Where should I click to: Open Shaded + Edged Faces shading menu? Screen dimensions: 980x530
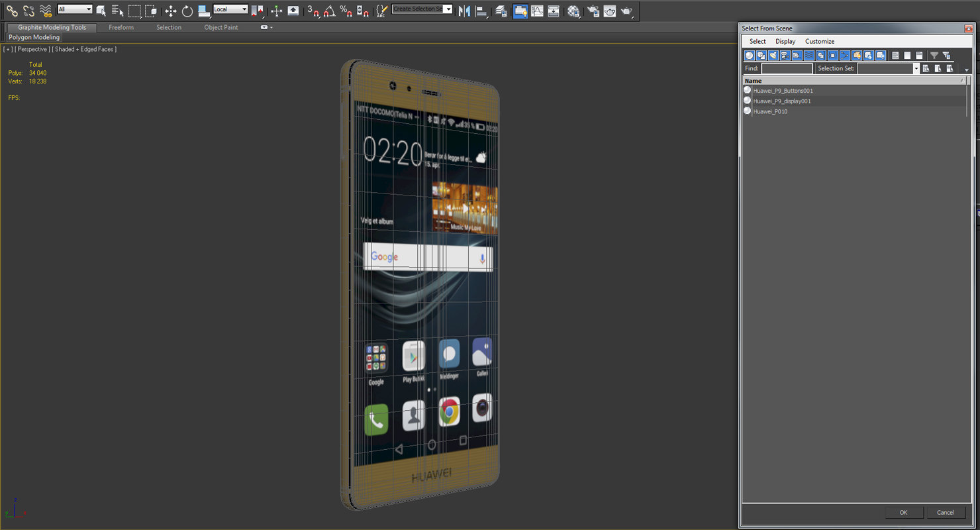click(84, 49)
